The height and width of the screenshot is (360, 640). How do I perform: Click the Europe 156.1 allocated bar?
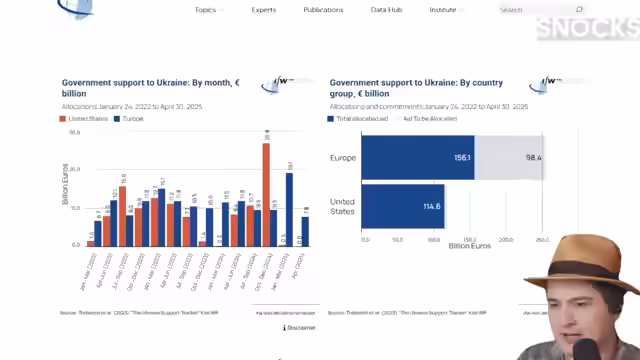418,158
